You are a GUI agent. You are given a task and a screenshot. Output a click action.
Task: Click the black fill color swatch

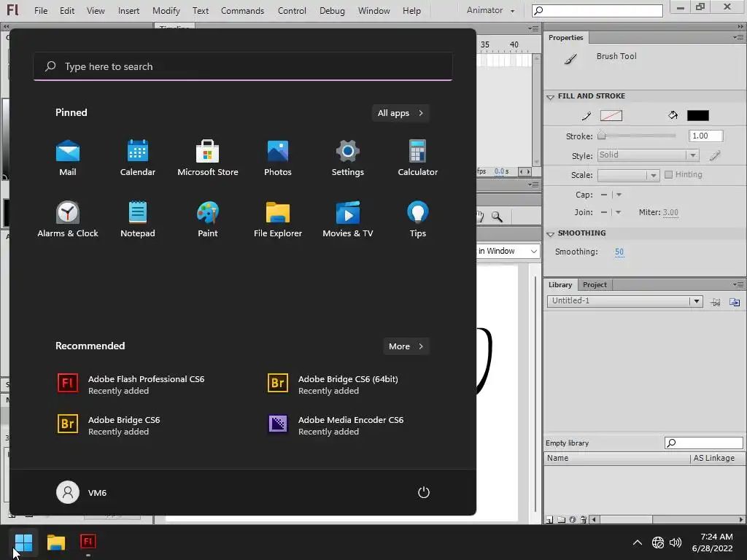[698, 115]
